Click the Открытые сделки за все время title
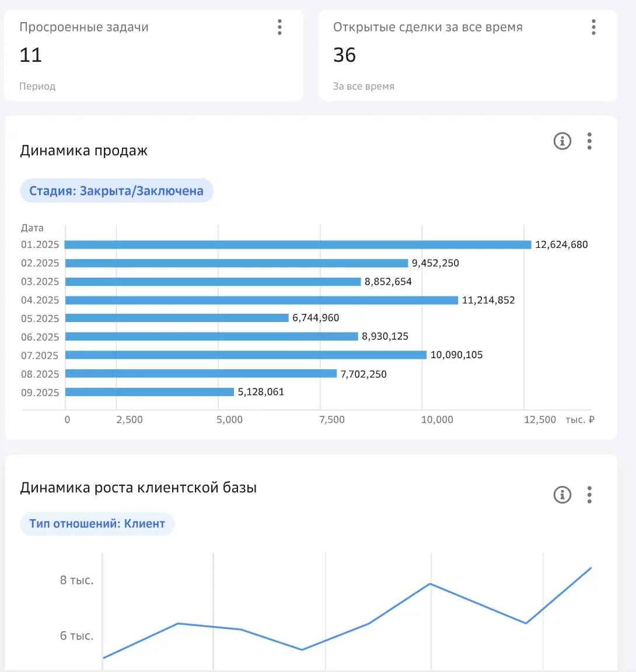Viewport: 636px width, 672px height. click(x=428, y=27)
